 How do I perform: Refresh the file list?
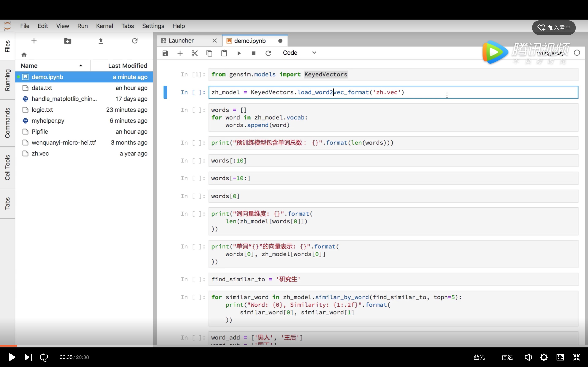coord(135,41)
